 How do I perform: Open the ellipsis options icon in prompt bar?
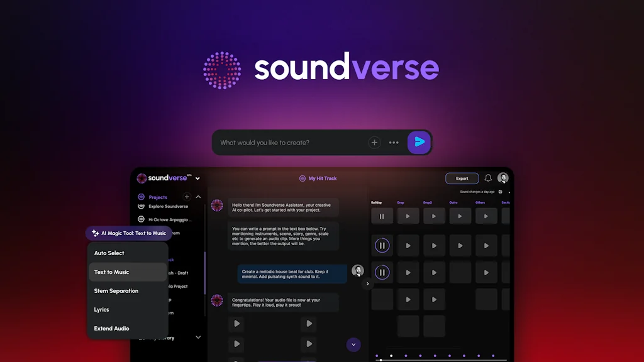click(x=394, y=143)
